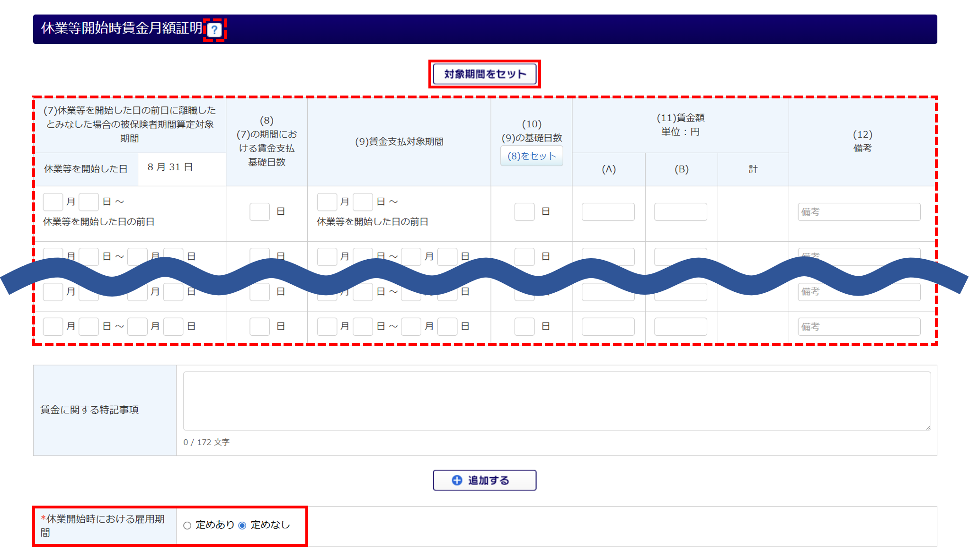
Task: Click first row 備考 remarks field
Action: [x=859, y=212]
